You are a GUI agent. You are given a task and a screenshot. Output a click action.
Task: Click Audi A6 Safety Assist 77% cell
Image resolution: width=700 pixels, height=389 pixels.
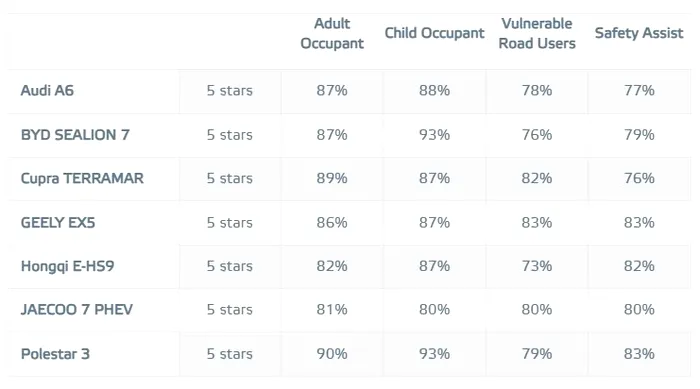click(x=639, y=91)
